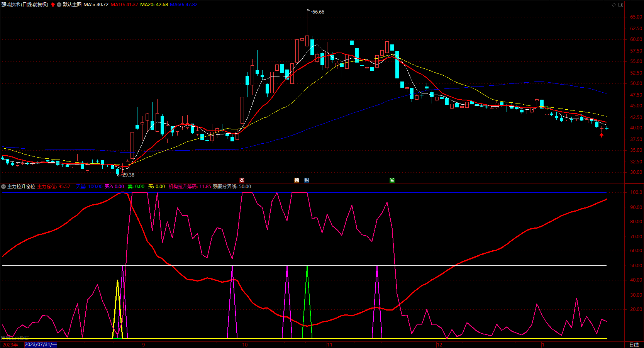
Task: Click the 默认主图 label
Action: (x=72, y=5)
